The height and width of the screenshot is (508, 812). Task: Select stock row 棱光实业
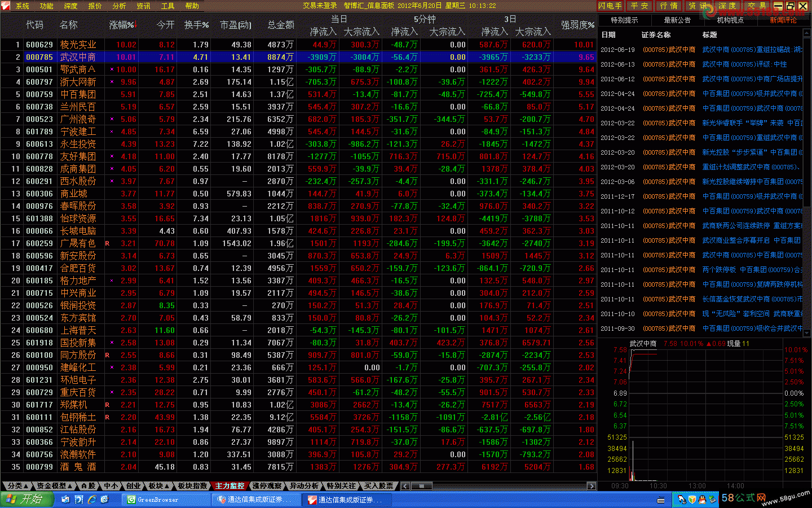[x=298, y=45]
